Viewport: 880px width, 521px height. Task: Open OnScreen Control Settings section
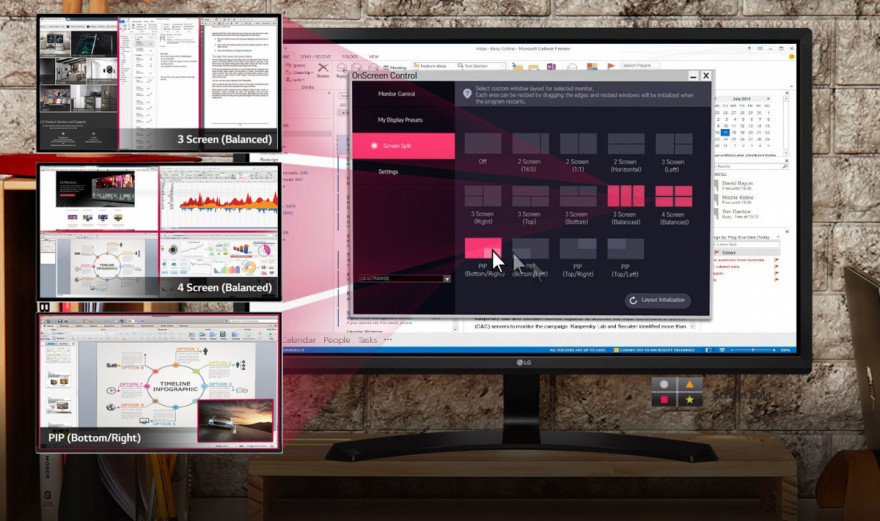click(403, 172)
